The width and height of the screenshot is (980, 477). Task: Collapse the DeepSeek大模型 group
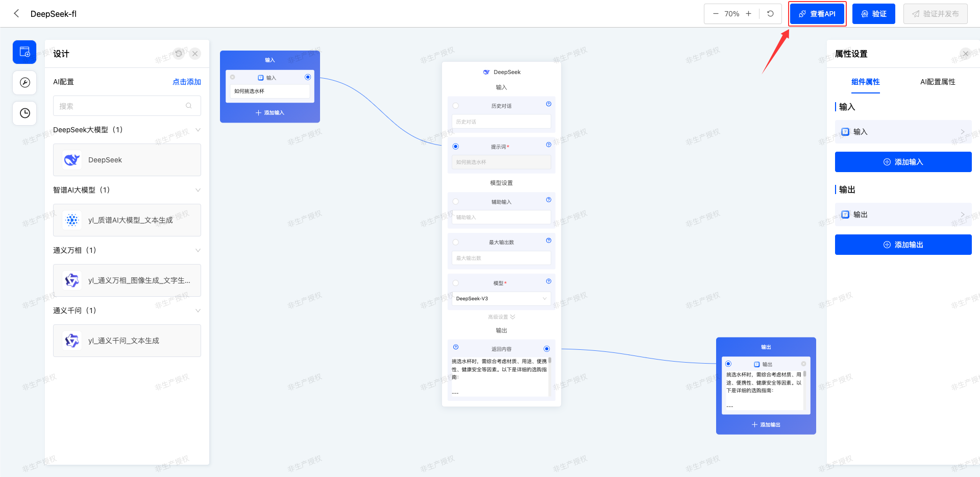(x=198, y=130)
